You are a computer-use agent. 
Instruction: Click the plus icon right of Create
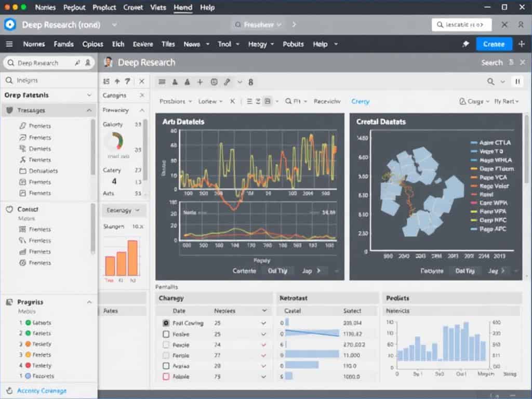point(522,44)
